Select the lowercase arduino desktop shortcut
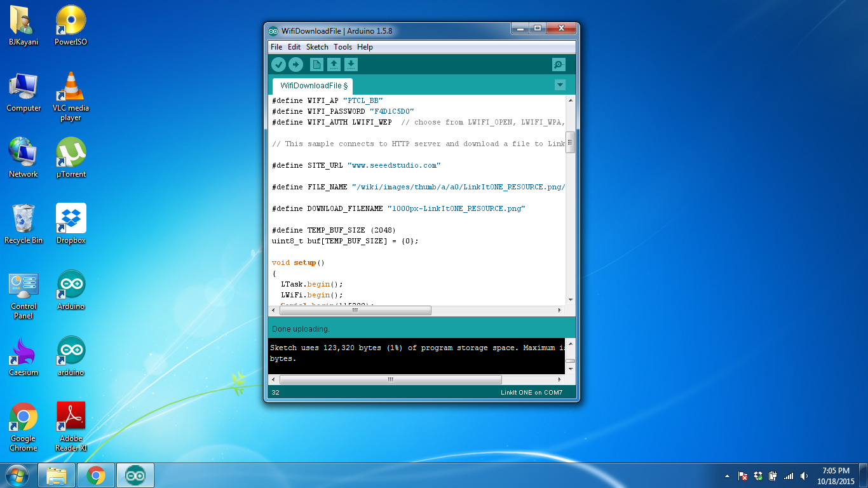868x488 pixels. [71, 356]
